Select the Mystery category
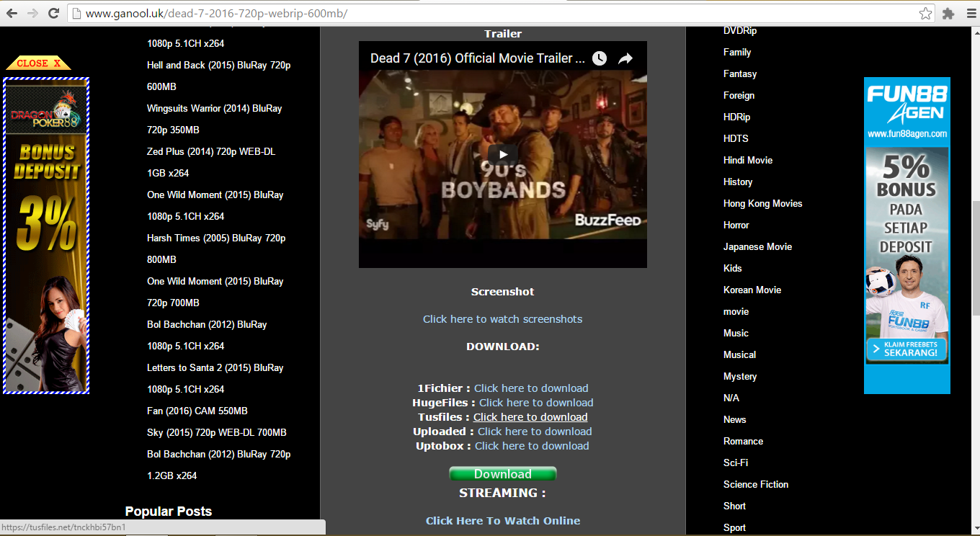The height and width of the screenshot is (536, 980). [740, 376]
